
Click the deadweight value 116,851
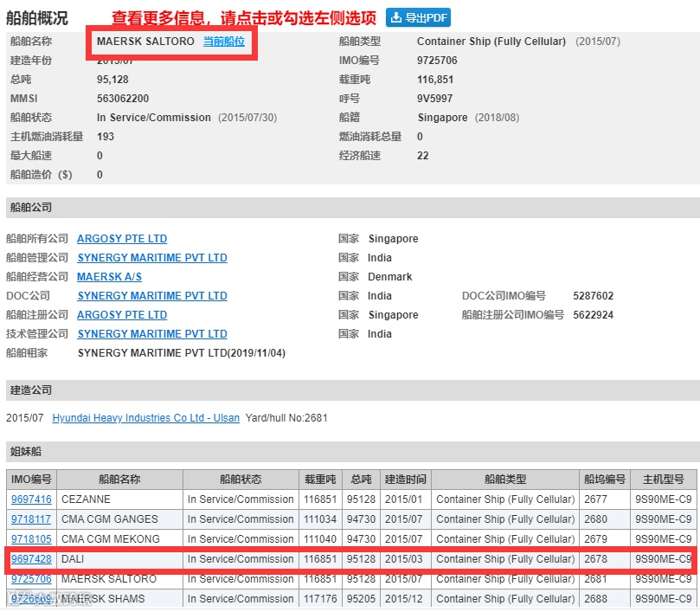tap(435, 80)
